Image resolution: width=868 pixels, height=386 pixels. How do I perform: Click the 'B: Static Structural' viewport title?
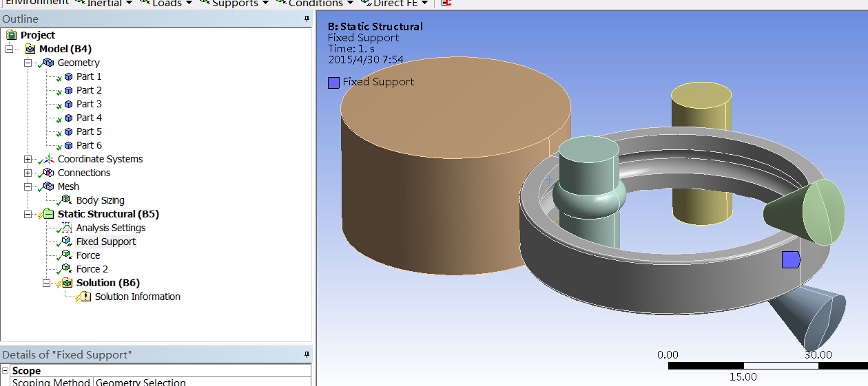coord(375,27)
